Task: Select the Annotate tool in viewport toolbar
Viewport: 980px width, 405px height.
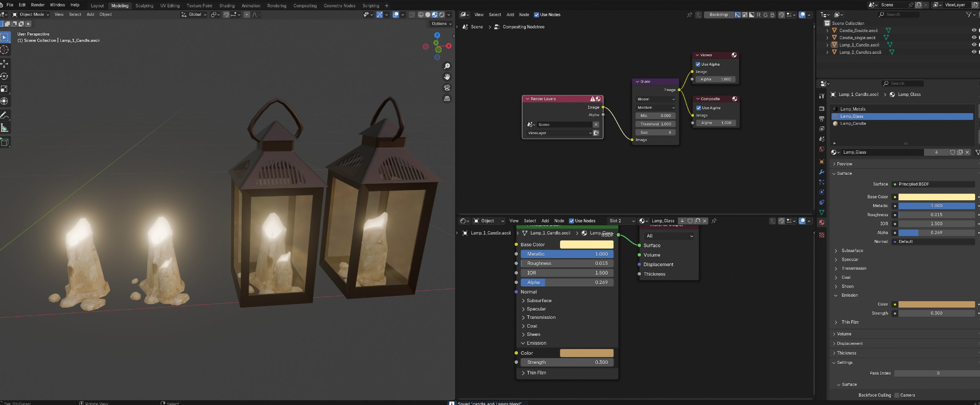Action: coord(4,116)
